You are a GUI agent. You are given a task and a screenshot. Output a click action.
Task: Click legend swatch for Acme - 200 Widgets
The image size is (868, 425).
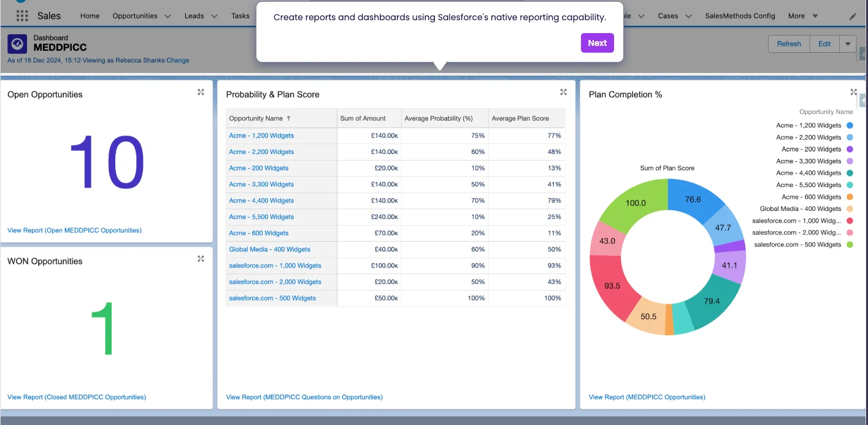pyautogui.click(x=850, y=150)
